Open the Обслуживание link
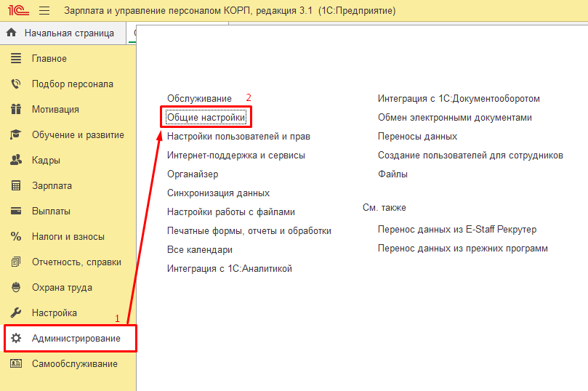Viewport: 588px width, 391px height. [x=199, y=99]
